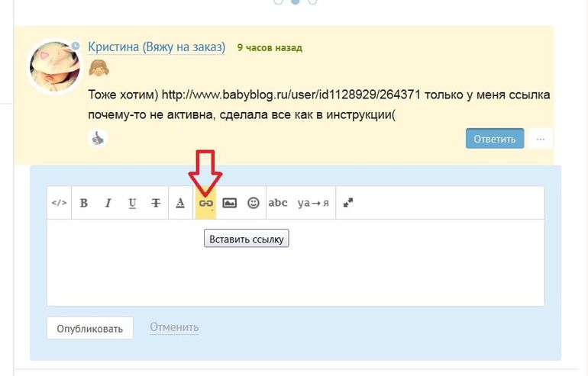
Task: Apply bold formatting
Action: point(84,203)
